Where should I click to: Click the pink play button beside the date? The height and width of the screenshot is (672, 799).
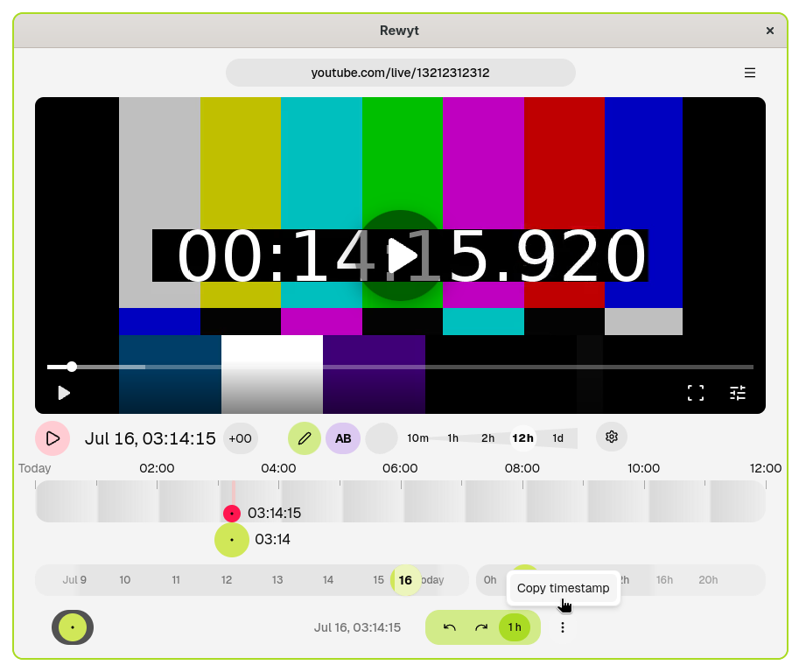tap(53, 438)
